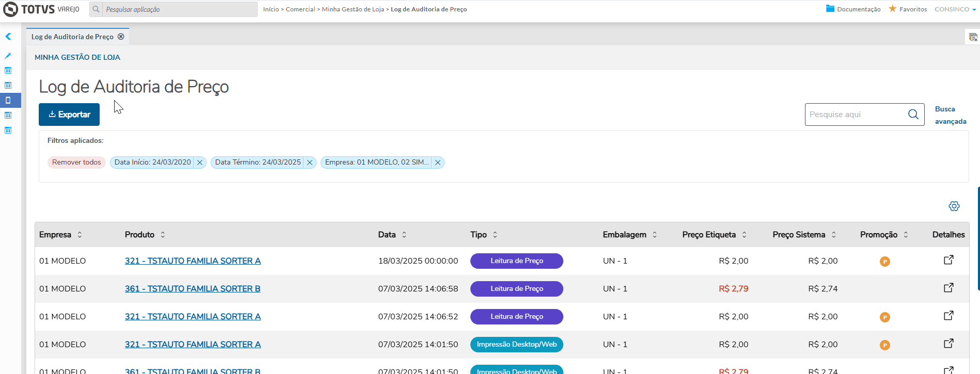Image resolution: width=980 pixels, height=374 pixels.
Task: Go to Minha Gestão de Loja breadcrumb
Action: [353, 9]
